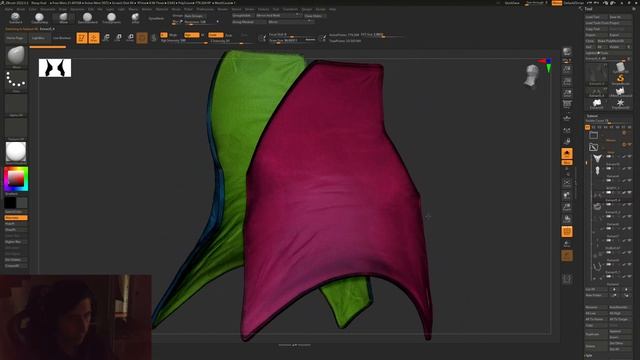Click the Load Tool button
The width and height of the screenshot is (640, 360).
[x=596, y=17]
